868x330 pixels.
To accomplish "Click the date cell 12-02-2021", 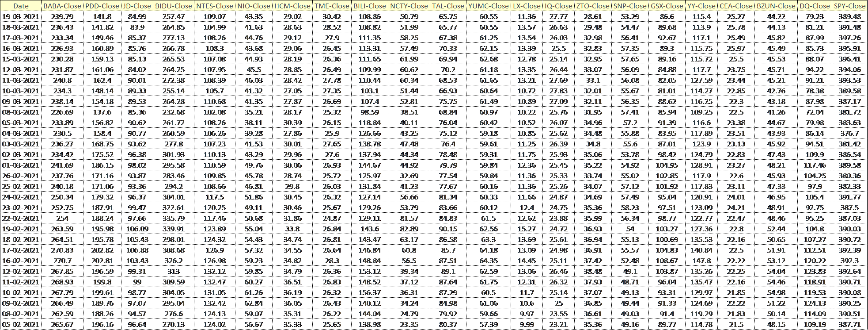I will [21, 271].
